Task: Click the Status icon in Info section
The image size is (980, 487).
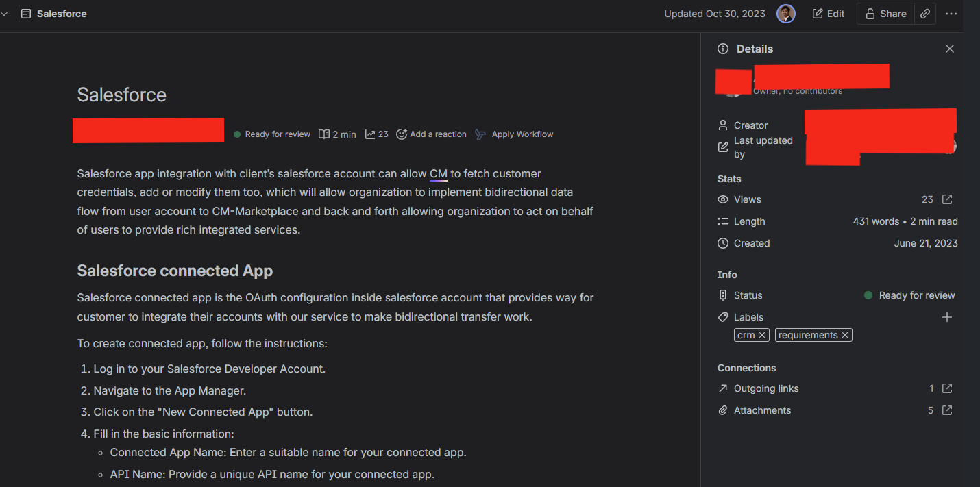Action: coord(723,295)
